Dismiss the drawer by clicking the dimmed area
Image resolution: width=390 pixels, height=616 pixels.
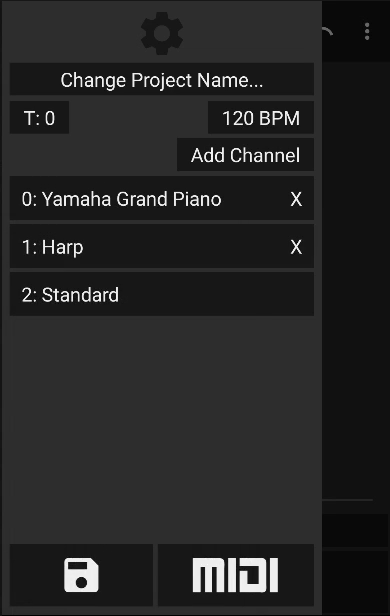356,275
